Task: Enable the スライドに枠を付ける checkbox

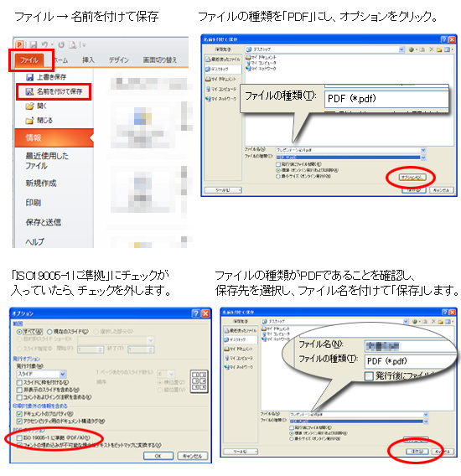Action: click(x=20, y=382)
